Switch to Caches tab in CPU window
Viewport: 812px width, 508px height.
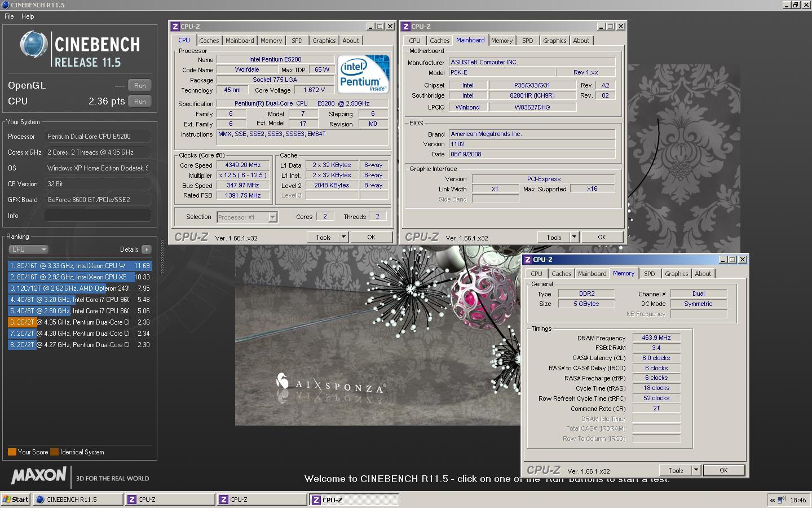coord(209,41)
